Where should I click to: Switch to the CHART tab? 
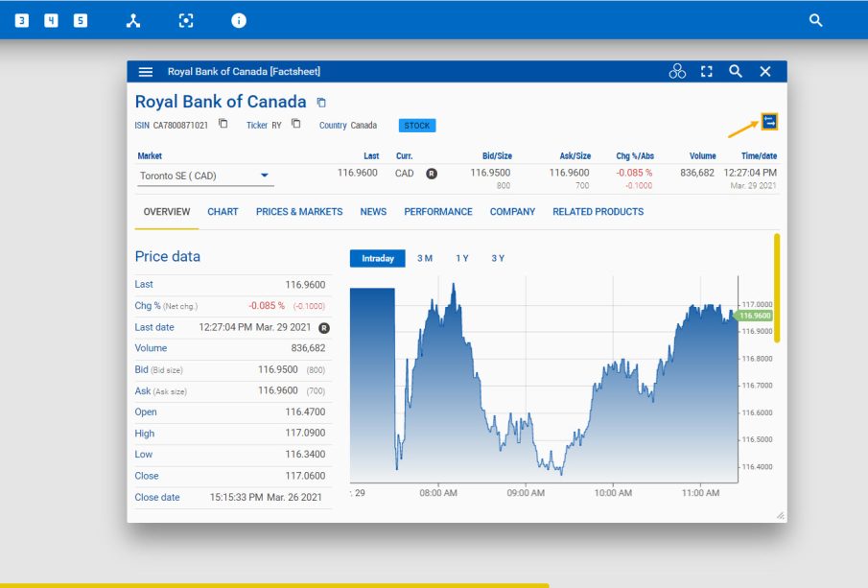(x=223, y=211)
